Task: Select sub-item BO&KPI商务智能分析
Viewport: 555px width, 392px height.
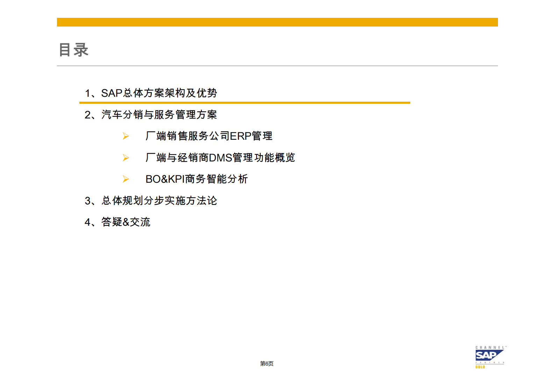Action: tap(197, 179)
